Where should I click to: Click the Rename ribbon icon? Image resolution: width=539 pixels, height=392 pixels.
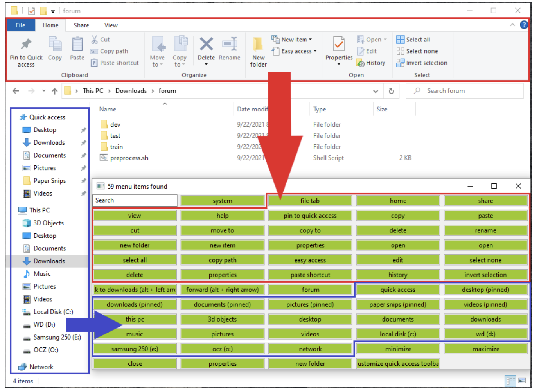click(230, 45)
